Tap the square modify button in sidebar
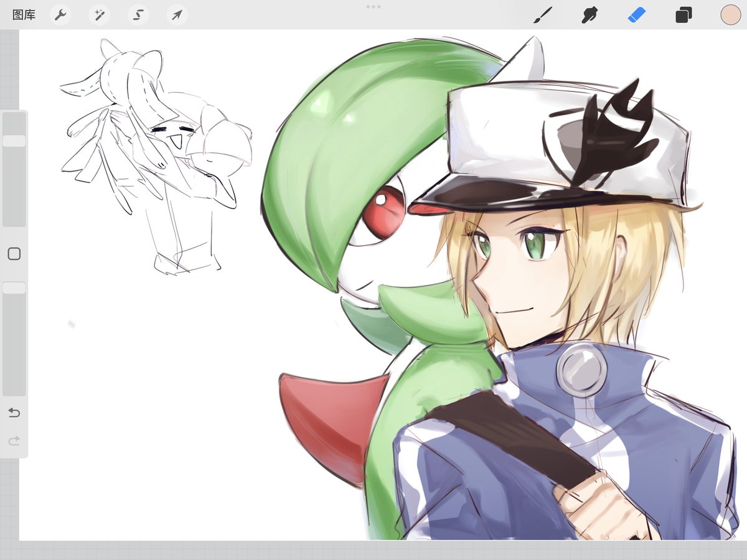Screen dimensions: 747x560 tap(14, 254)
